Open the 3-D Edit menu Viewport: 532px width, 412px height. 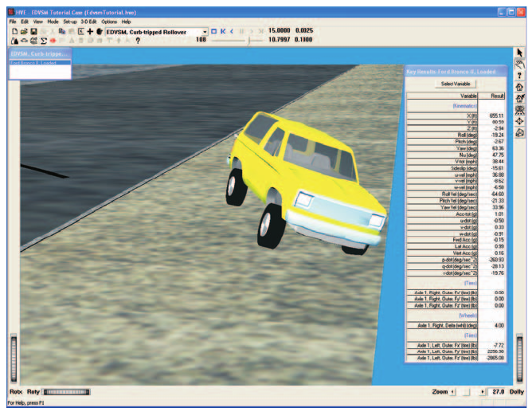click(88, 22)
